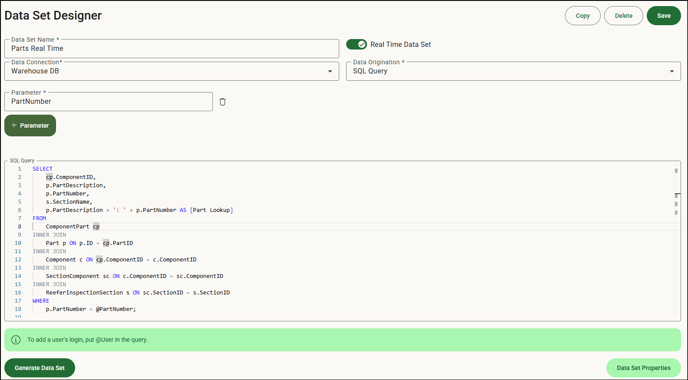This screenshot has width=688, height=380.
Task: Add a new Parameter
Action: pos(30,125)
